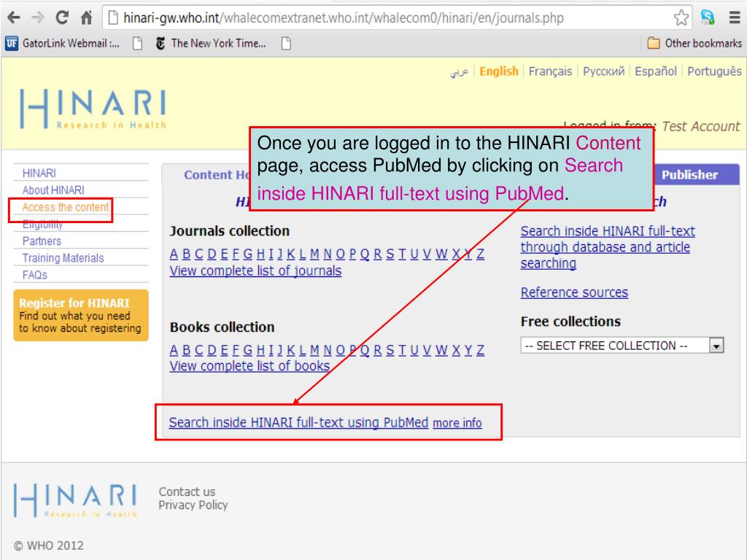The image size is (747, 560).
Task: Open Other bookmarks folder
Action: click(x=694, y=43)
